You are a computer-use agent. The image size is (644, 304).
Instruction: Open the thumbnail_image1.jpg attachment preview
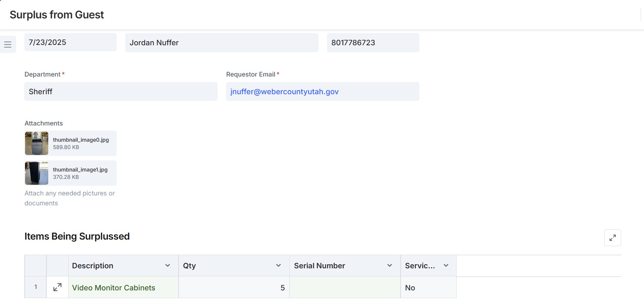pos(36,173)
